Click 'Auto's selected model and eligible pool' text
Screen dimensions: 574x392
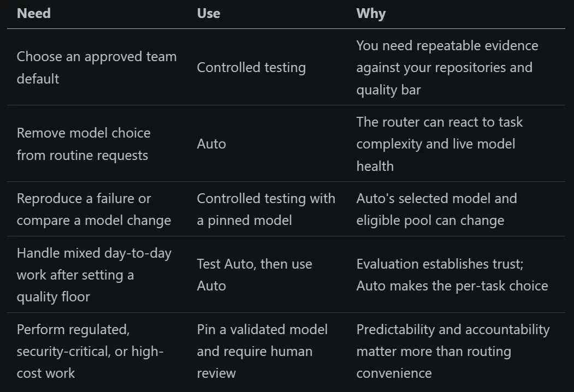pyautogui.click(x=436, y=209)
